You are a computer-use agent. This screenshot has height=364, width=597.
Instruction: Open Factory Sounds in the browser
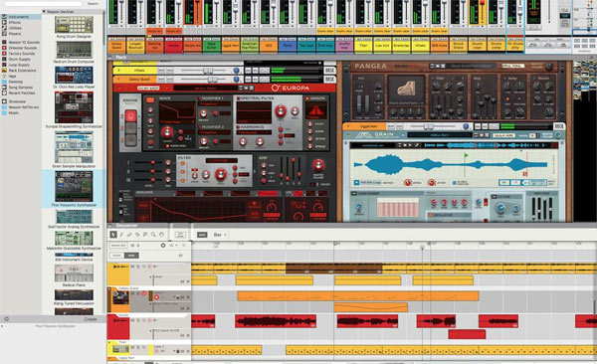22,54
